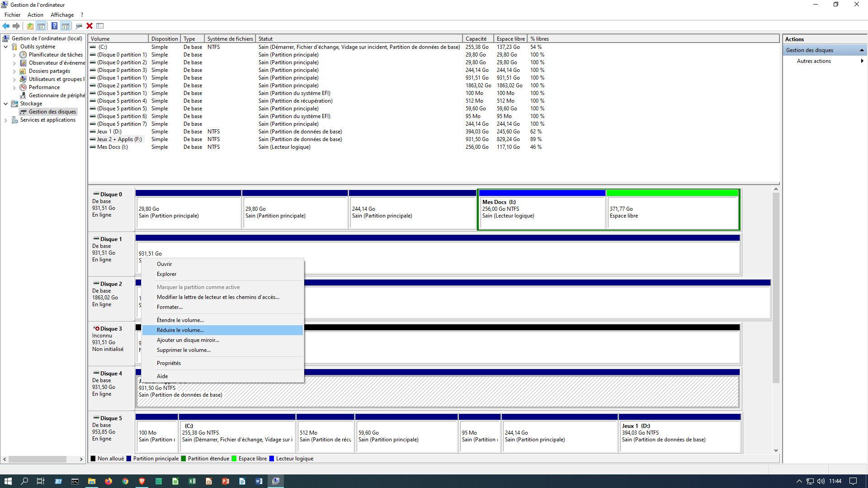Screen dimensions: 868x488
Task: Toggle the Show/Hide Action Pane icon
Action: (x=66, y=26)
